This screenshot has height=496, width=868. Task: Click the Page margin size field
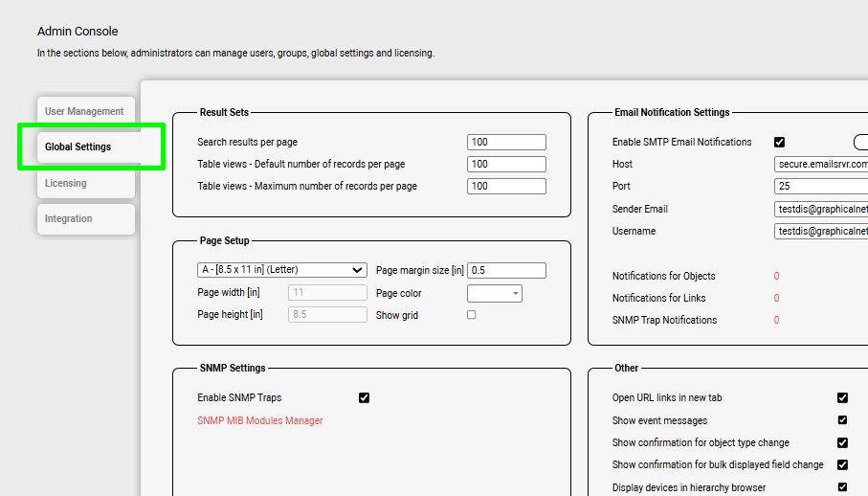coord(506,270)
